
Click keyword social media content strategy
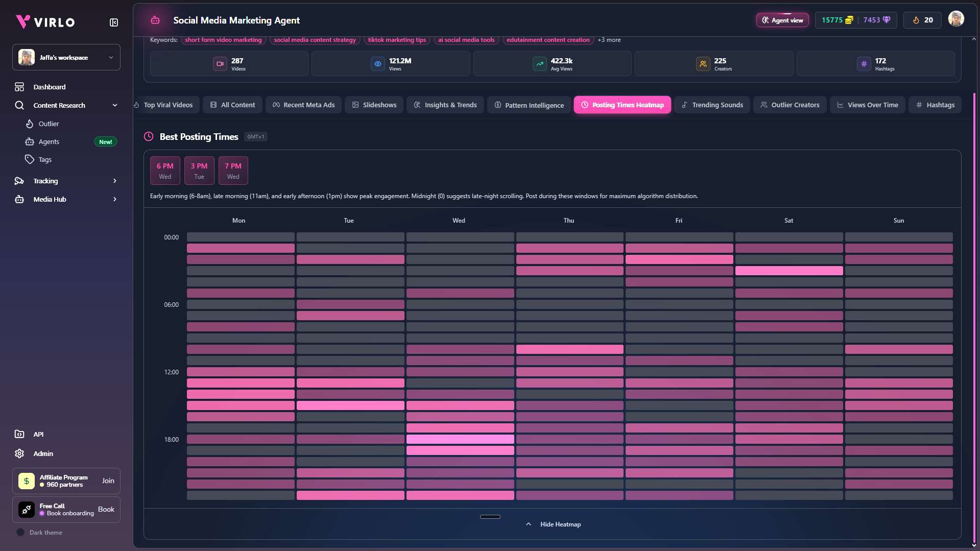pos(315,40)
